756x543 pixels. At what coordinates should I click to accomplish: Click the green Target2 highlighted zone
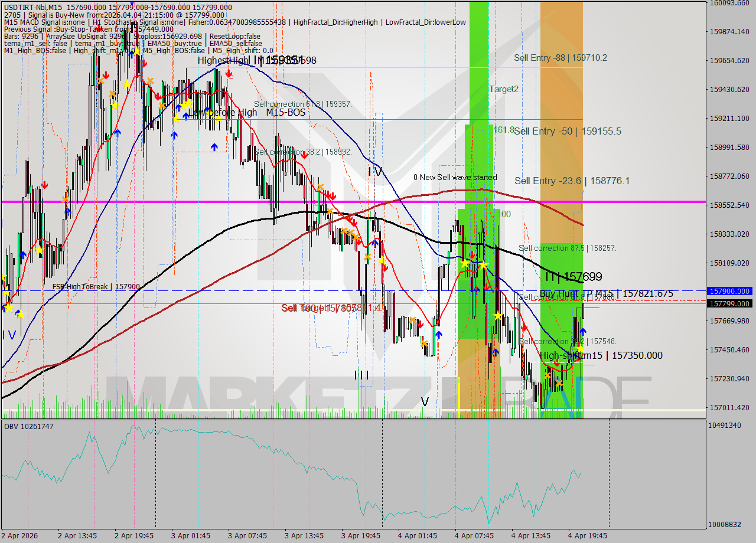point(478,89)
